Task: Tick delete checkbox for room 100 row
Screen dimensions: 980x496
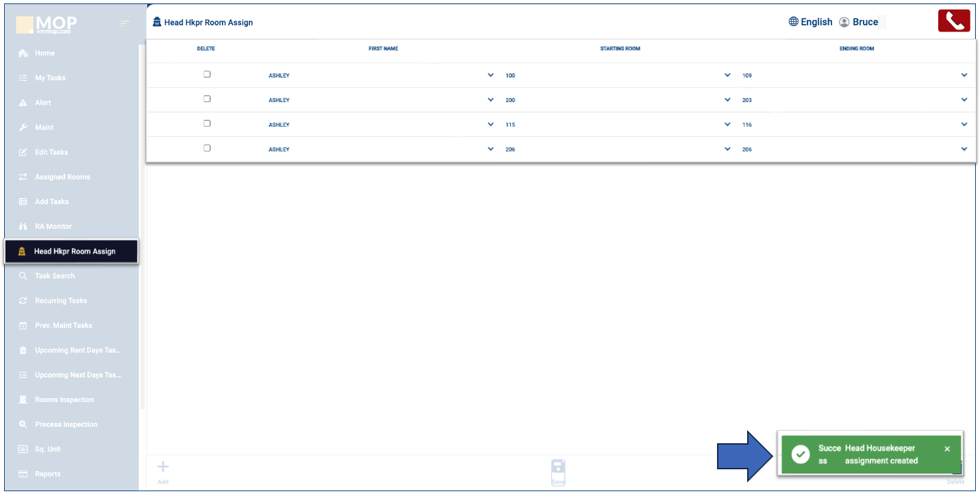Action: (207, 75)
